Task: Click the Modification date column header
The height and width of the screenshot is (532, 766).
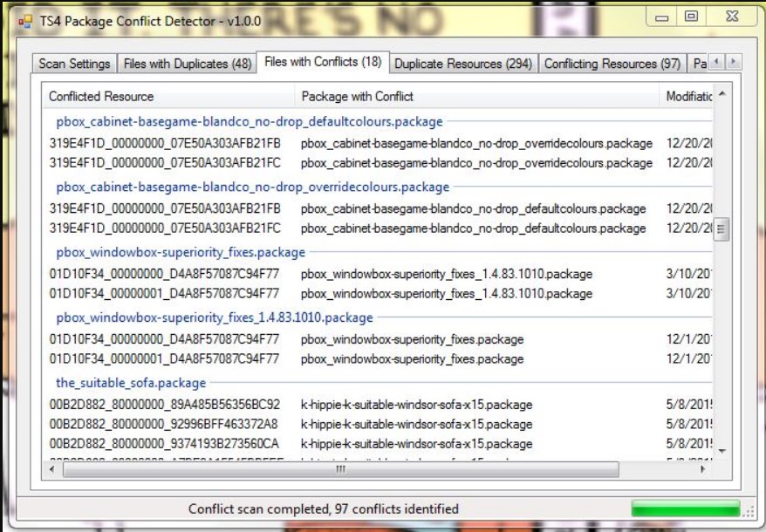Action: click(x=689, y=96)
